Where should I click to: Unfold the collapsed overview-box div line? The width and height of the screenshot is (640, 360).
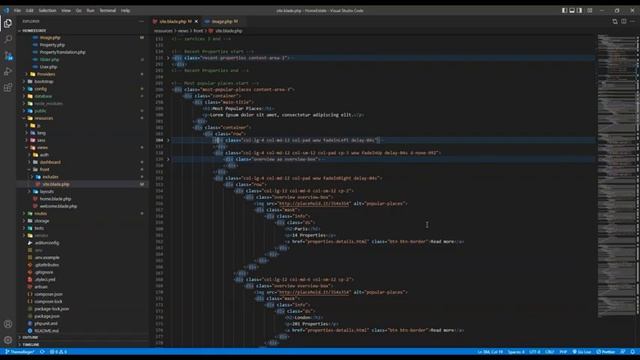click(168, 159)
